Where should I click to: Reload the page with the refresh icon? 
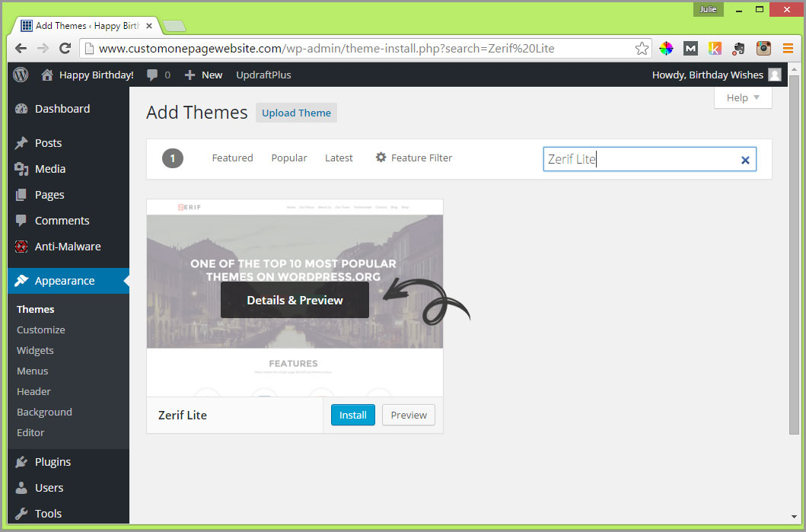click(x=65, y=48)
